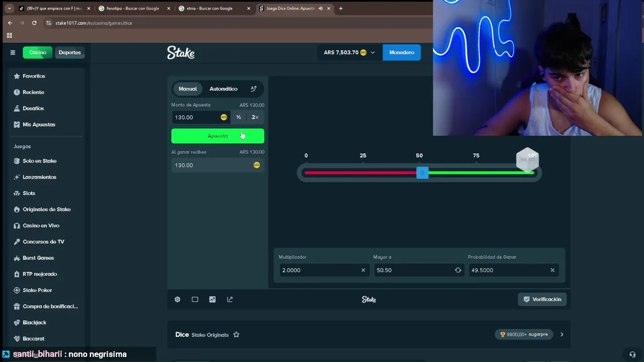Open browser apps grid icon

pos(9,35)
